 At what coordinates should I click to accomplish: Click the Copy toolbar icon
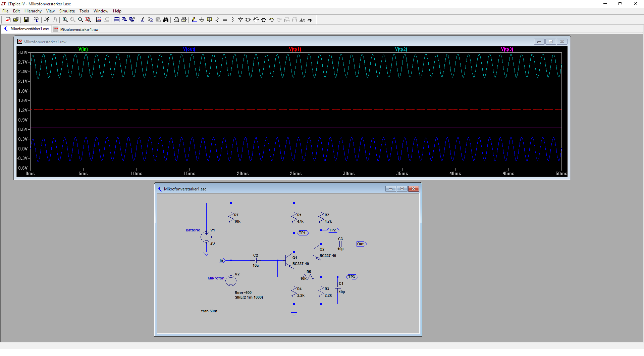[x=150, y=20]
